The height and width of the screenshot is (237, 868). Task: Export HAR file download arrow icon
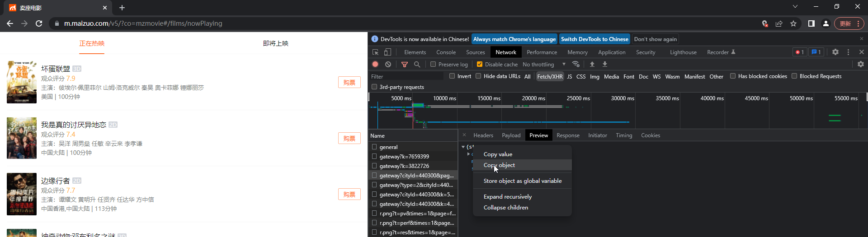point(605,65)
